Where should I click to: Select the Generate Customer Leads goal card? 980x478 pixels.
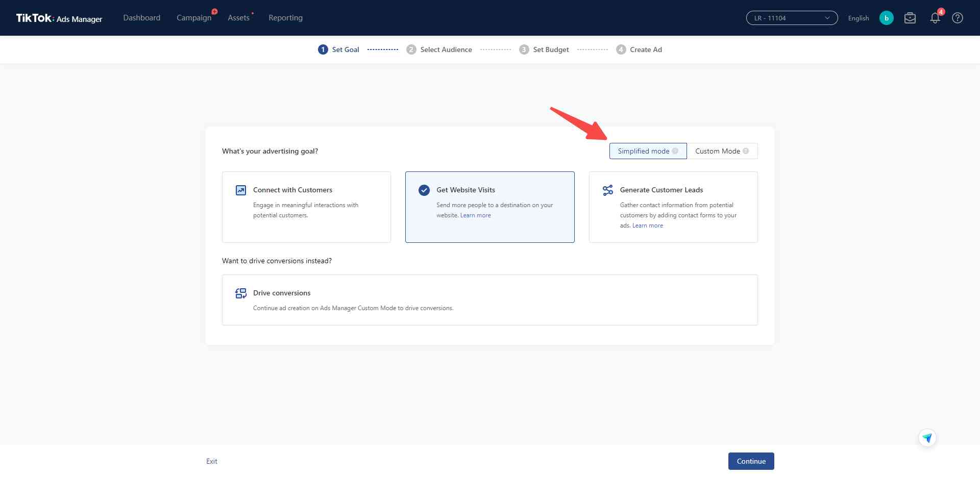pyautogui.click(x=673, y=207)
